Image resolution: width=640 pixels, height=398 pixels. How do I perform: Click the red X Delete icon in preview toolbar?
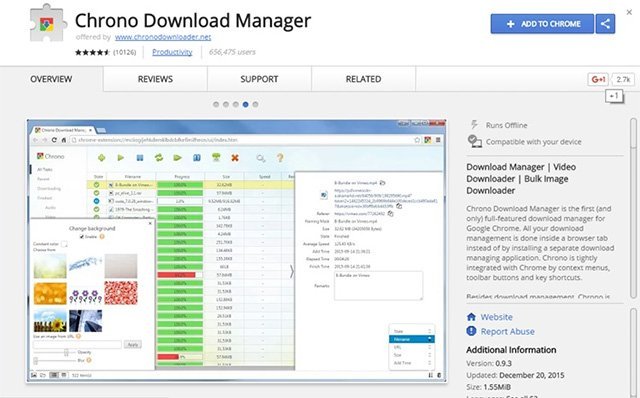[x=235, y=158]
